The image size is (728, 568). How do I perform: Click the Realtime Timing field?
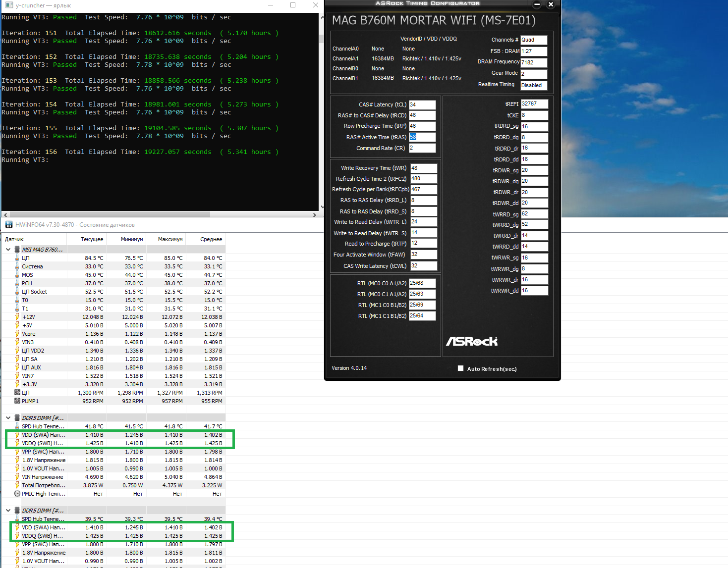(x=534, y=85)
